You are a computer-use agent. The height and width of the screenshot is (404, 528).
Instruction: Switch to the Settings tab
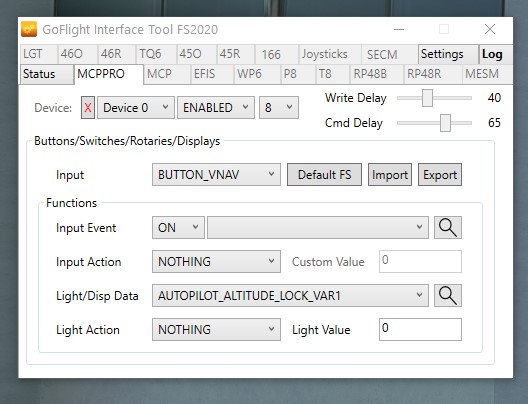[448, 54]
